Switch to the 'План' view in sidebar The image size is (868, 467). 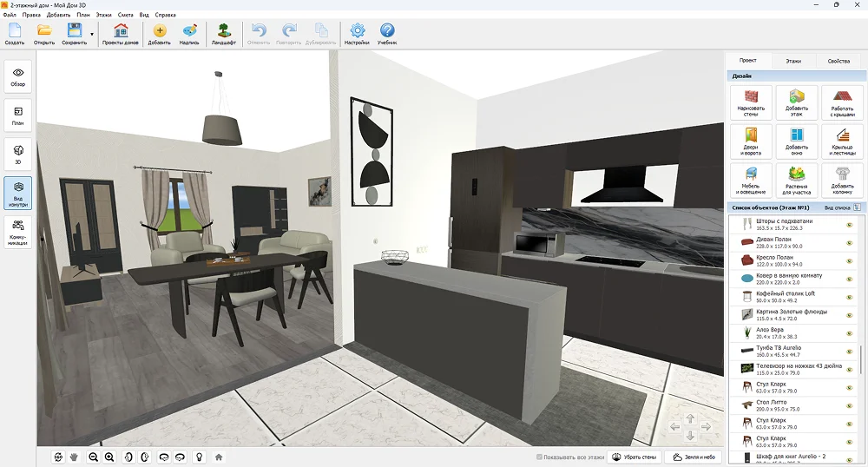click(x=17, y=115)
